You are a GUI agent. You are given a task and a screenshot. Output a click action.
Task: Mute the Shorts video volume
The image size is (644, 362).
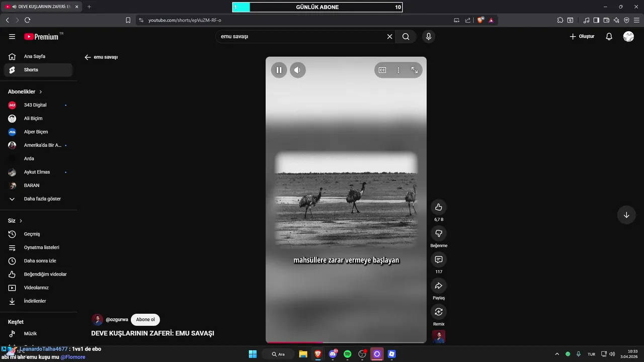pos(297,70)
